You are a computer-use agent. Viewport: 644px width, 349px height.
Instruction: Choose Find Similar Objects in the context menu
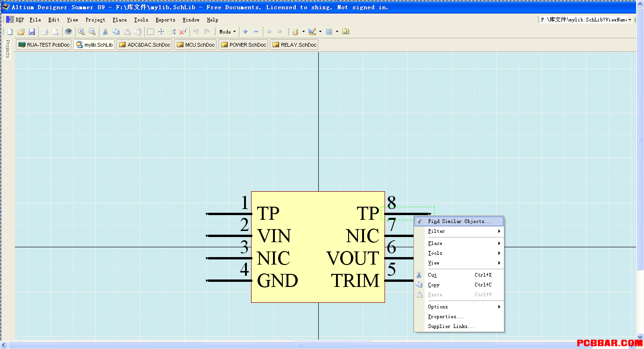pos(459,222)
